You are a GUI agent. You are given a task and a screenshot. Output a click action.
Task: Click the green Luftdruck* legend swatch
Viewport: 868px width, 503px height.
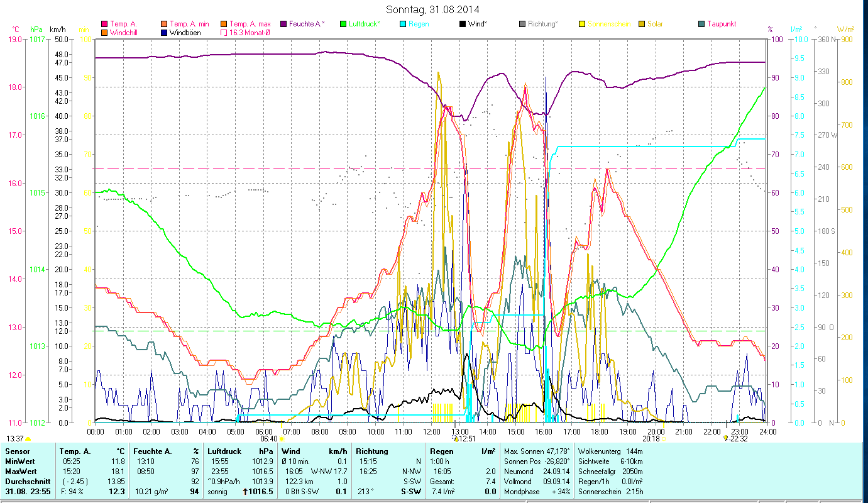tap(343, 24)
